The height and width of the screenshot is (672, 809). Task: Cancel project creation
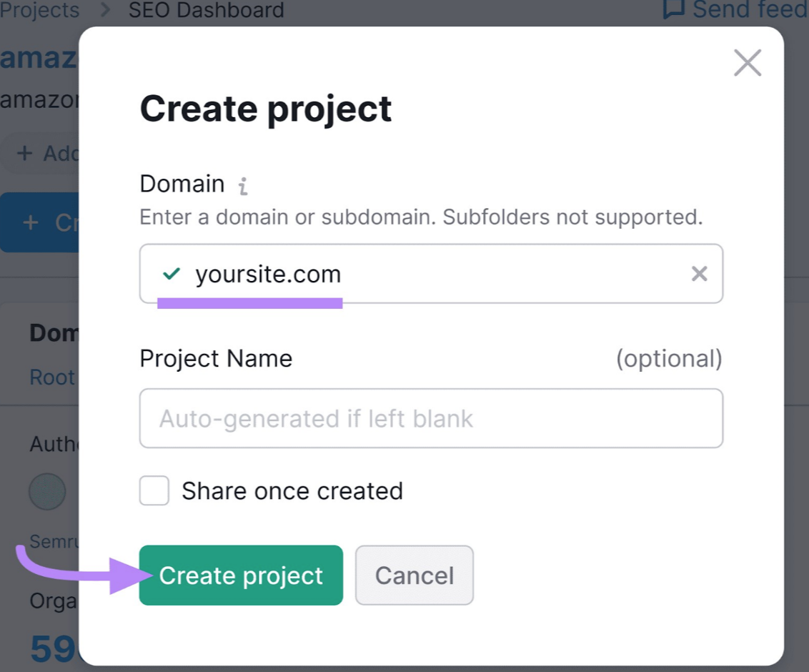(415, 575)
